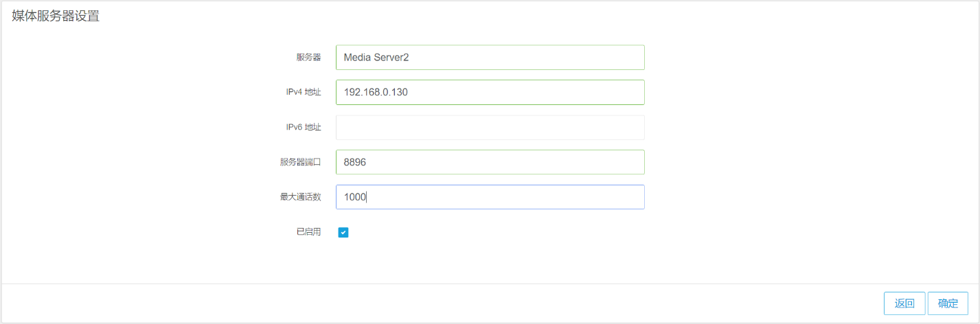The width and height of the screenshot is (980, 324).
Task: Place cursor on 192.168.0.130 address text
Action: tap(376, 92)
